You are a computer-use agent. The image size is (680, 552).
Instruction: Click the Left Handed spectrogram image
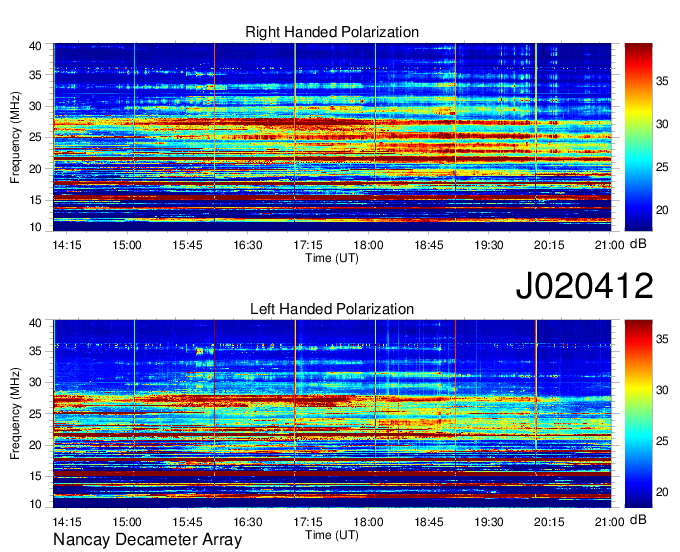click(332, 414)
